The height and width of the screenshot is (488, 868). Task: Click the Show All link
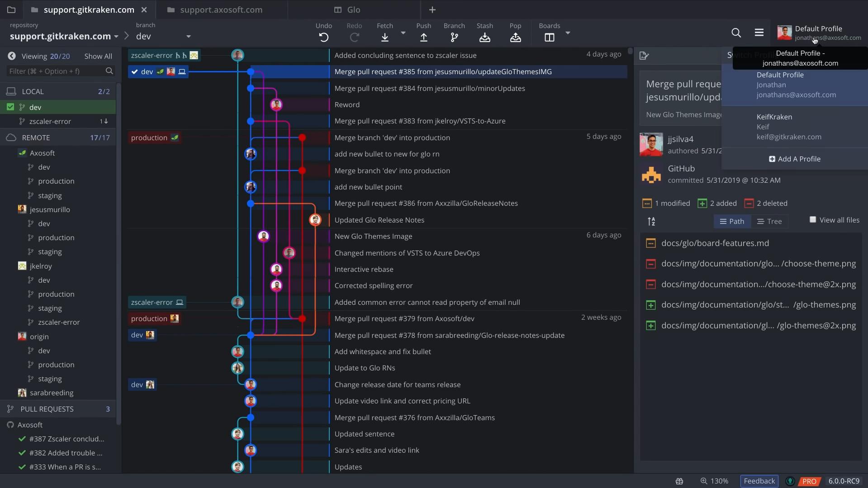pyautogui.click(x=98, y=56)
